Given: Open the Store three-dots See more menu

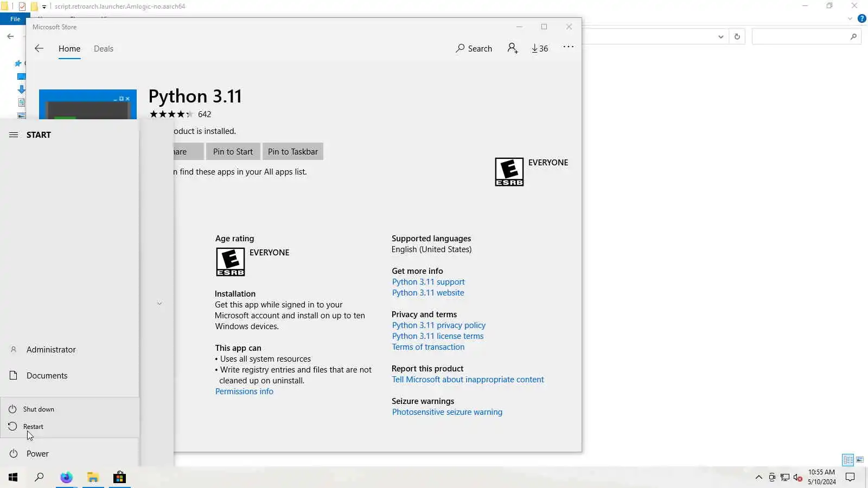Looking at the screenshot, I should pos(569,47).
